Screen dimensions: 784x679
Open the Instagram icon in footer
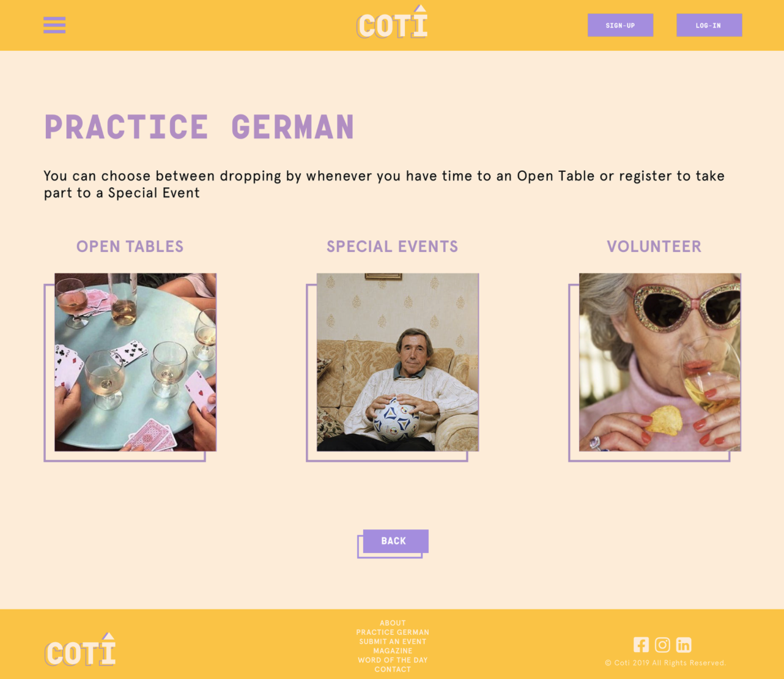tap(662, 645)
